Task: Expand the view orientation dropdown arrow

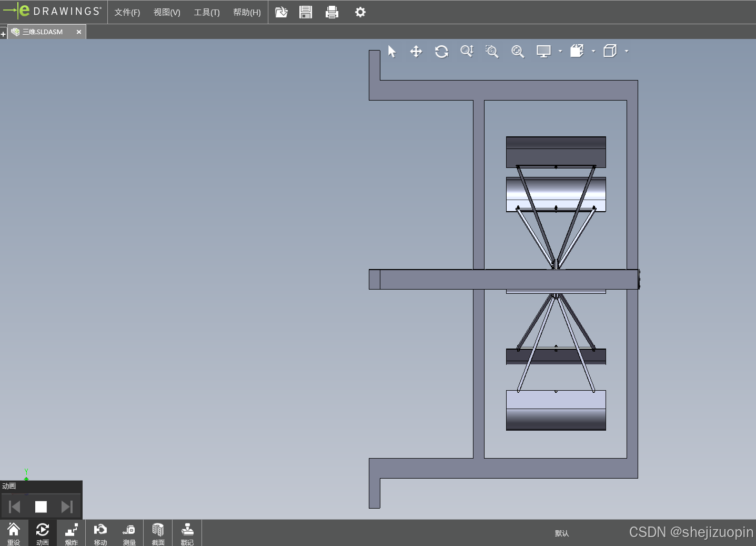Action: tap(593, 51)
